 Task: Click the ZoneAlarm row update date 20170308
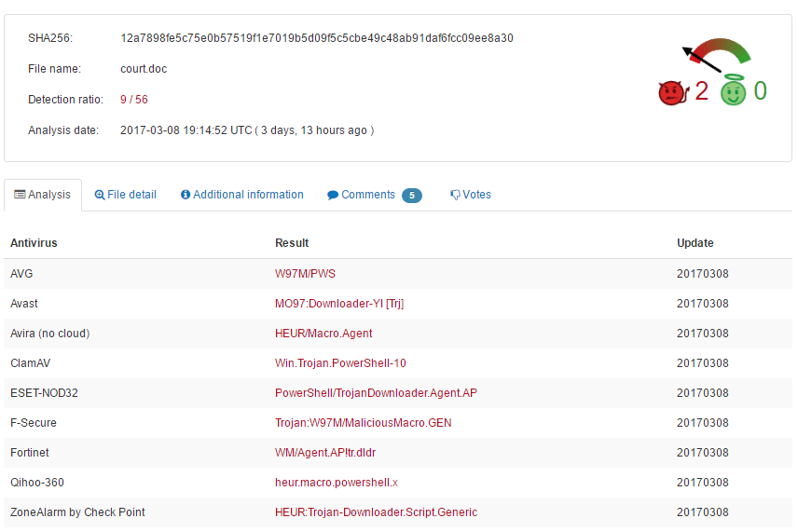pyautogui.click(x=702, y=512)
